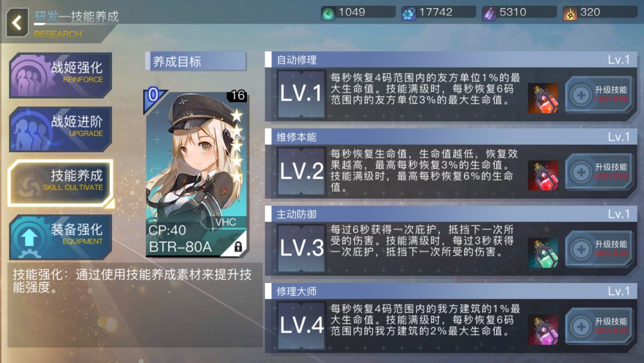Image resolution: width=644 pixels, height=363 pixels.
Task: Open the 装备强化 Equipment tab
Action: 60,237
